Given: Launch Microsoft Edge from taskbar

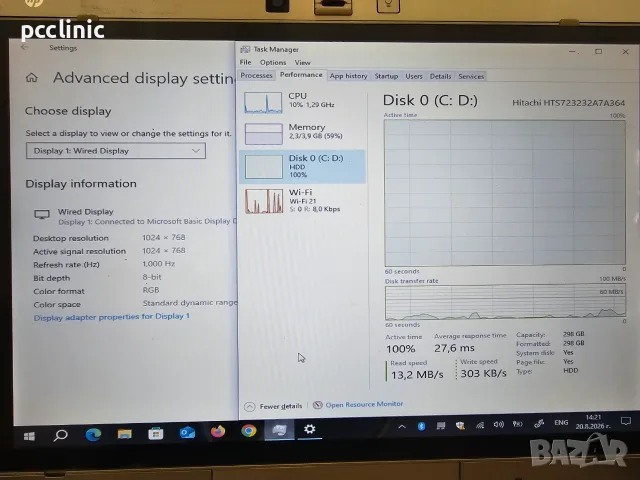Looking at the screenshot, I should click(93, 434).
